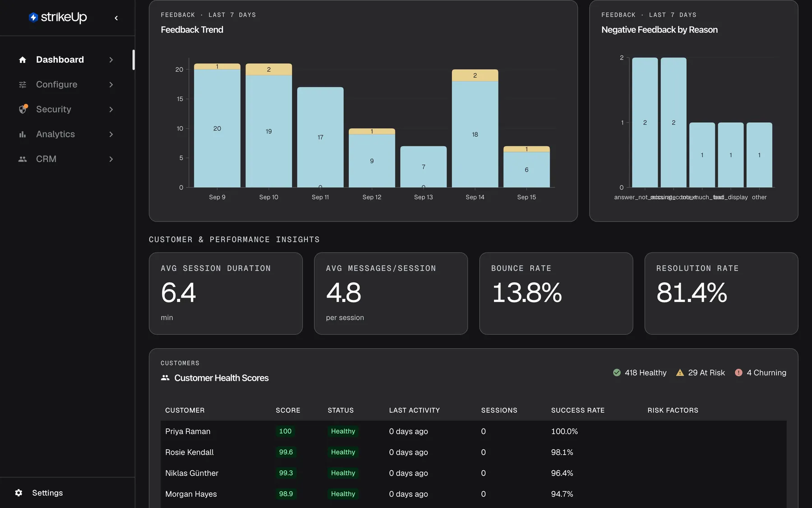The height and width of the screenshot is (508, 812).
Task: Select the Avg Messages/Session card
Action: click(x=391, y=294)
